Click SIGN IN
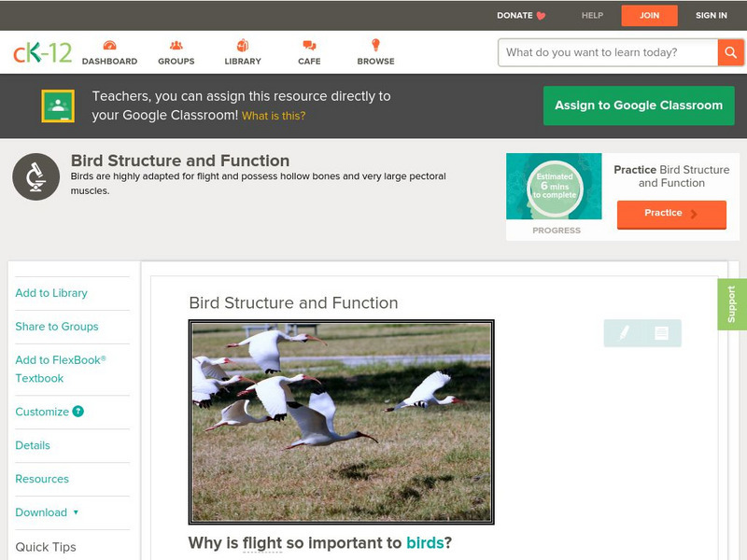Image resolution: width=747 pixels, height=560 pixels. [x=712, y=16]
